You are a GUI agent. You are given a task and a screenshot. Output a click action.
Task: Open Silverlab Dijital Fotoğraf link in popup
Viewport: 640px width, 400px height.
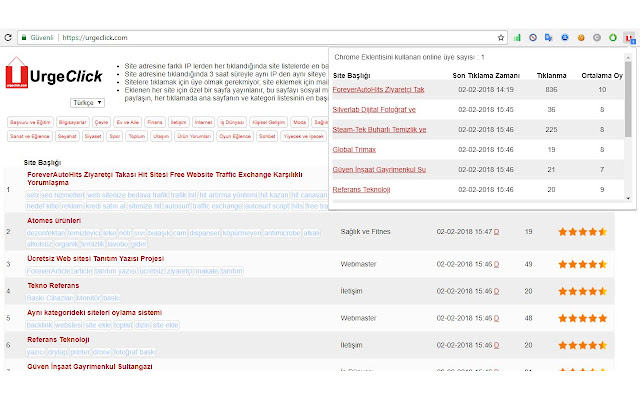pyautogui.click(x=374, y=110)
